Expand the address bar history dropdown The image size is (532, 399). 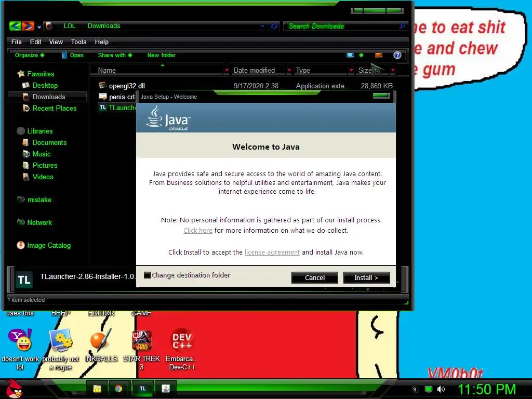tap(262, 26)
